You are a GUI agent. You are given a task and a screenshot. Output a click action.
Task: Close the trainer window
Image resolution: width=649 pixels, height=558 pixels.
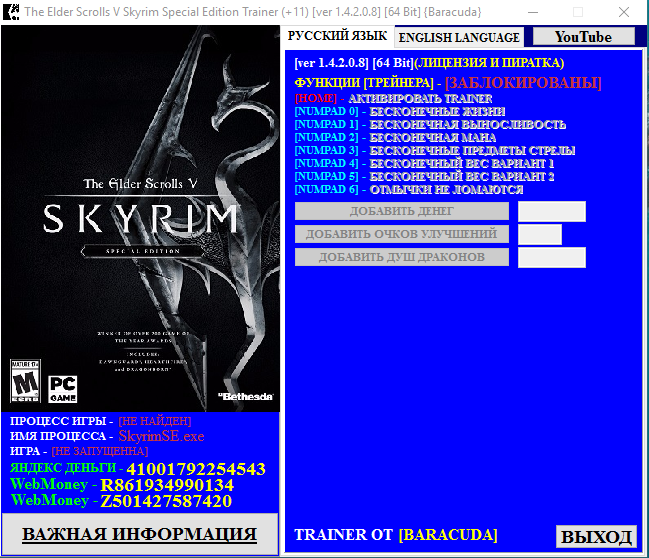tap(624, 12)
